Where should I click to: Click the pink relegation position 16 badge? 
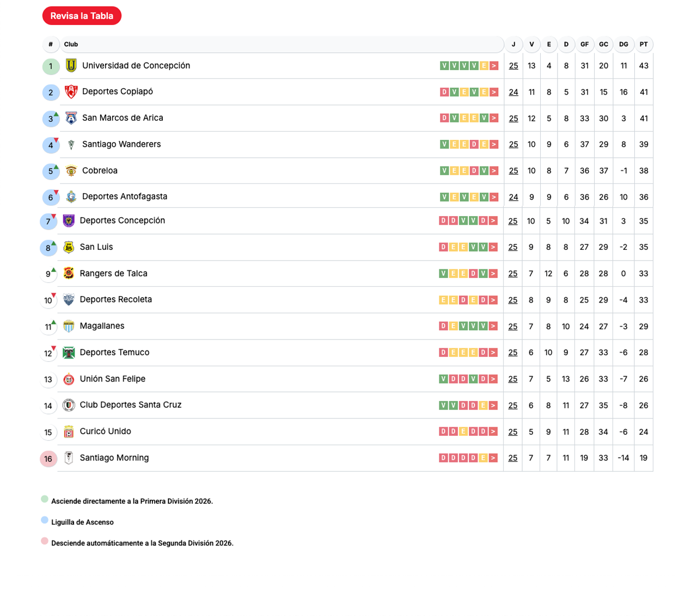coord(48,459)
